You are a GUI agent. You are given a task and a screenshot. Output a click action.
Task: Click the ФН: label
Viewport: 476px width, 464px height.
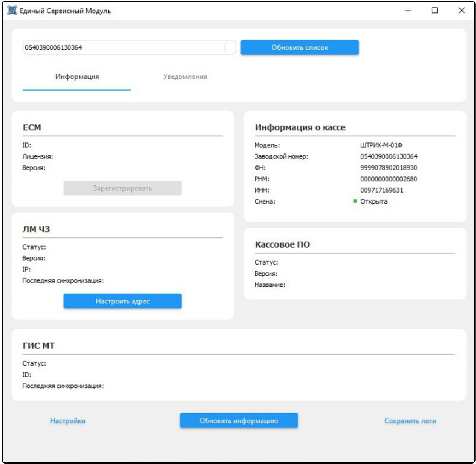pos(260,168)
